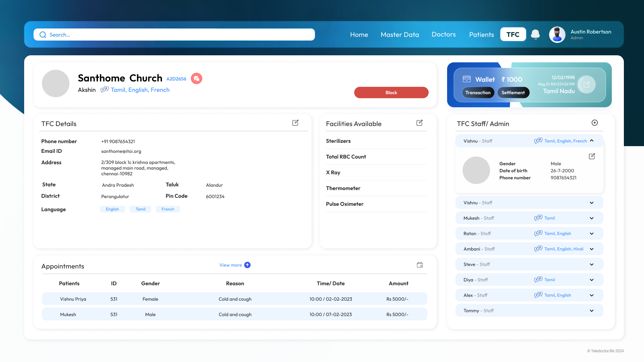644x362 pixels.
Task: Click the search magnifier icon
Action: tap(43, 35)
